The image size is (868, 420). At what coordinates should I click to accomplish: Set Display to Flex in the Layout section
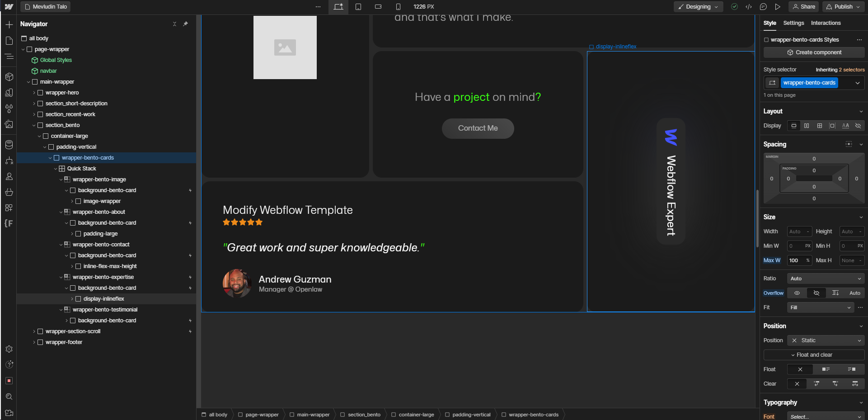807,126
